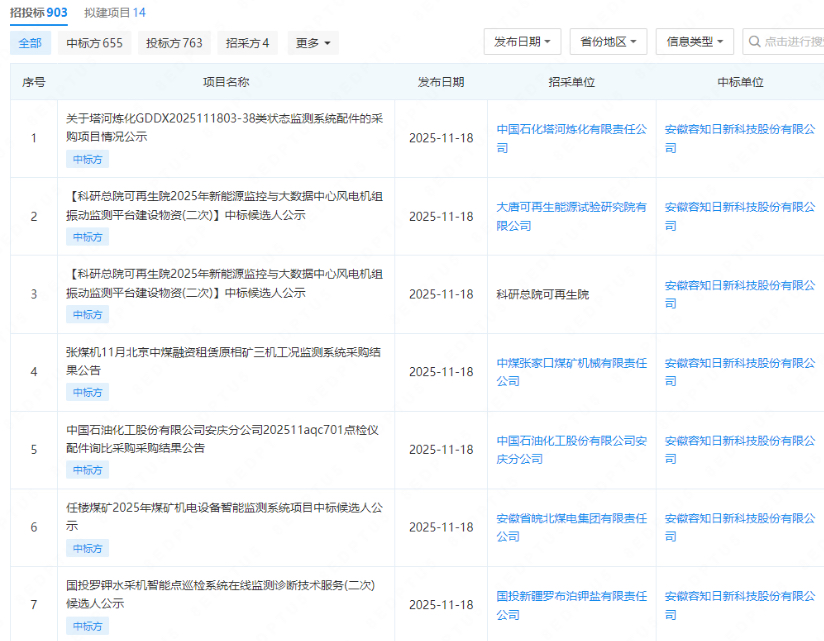Open row 6 winner 安徽容知日新科技股份有限公司

click(740, 528)
